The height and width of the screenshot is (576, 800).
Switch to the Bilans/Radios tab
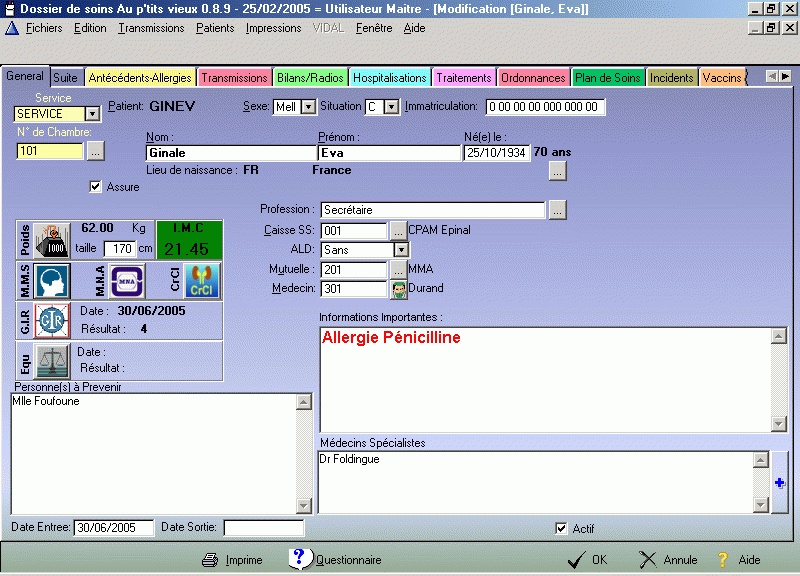(310, 78)
